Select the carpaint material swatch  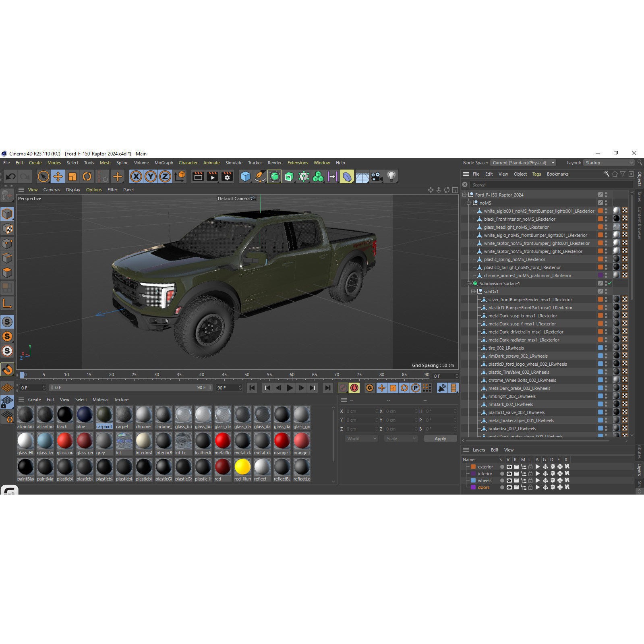(x=104, y=417)
